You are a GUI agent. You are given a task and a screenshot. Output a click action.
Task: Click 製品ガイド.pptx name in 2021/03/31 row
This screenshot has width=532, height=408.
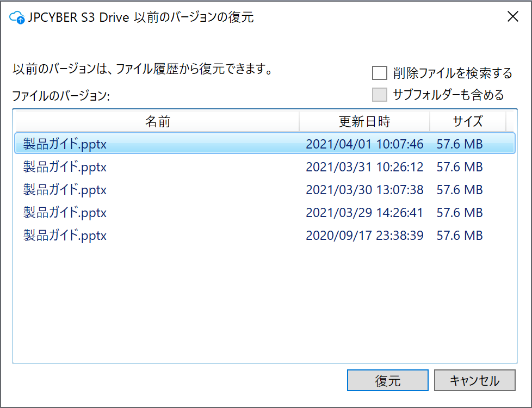tap(65, 167)
